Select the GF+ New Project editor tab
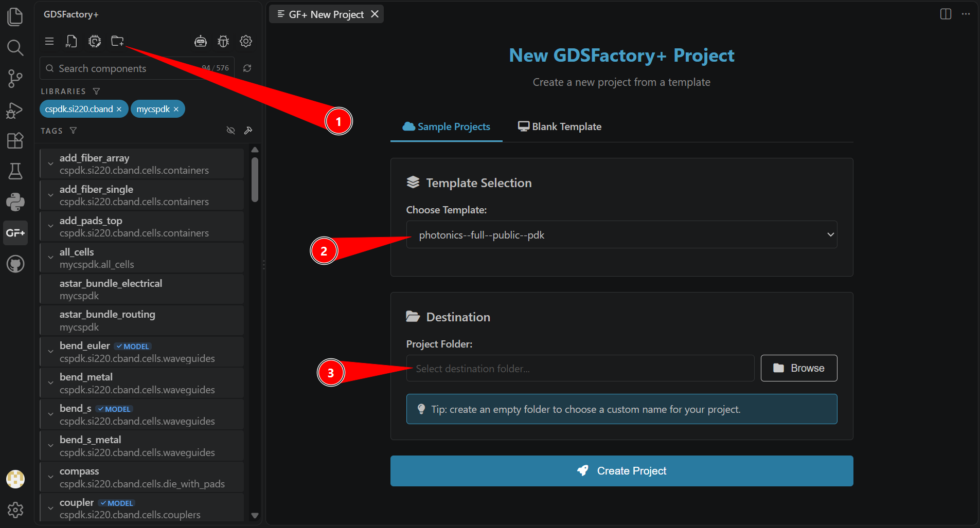The image size is (980, 528). click(x=326, y=14)
